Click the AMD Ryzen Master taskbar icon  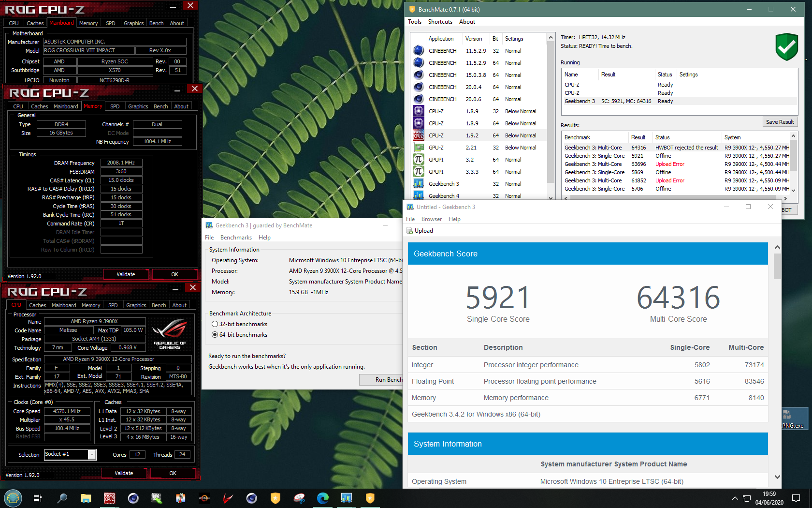click(x=204, y=498)
